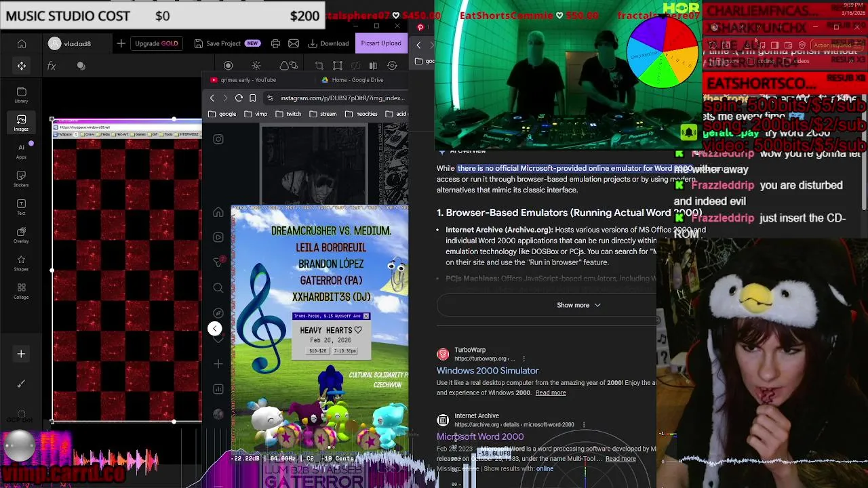Click the print icon in Picsart's top bar
868x488 pixels.
(275, 43)
